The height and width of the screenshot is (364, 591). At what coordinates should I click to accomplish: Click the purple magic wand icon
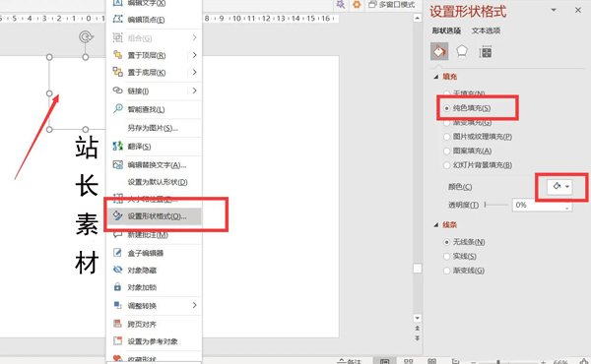341,5
